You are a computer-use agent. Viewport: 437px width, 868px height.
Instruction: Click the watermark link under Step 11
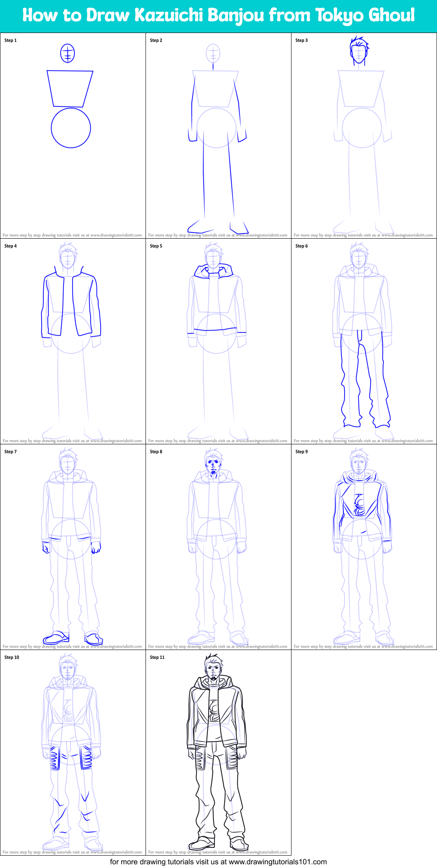[x=218, y=852]
